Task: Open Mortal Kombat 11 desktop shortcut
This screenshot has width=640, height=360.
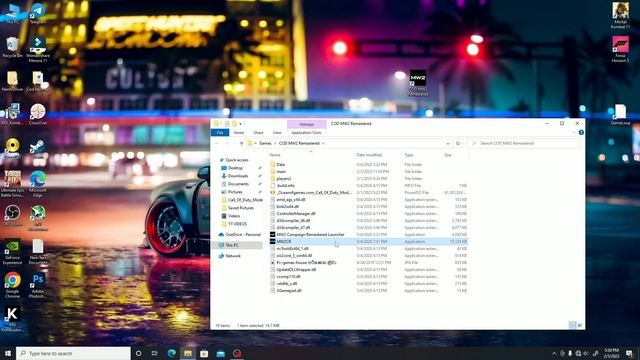Action: pyautogui.click(x=620, y=16)
